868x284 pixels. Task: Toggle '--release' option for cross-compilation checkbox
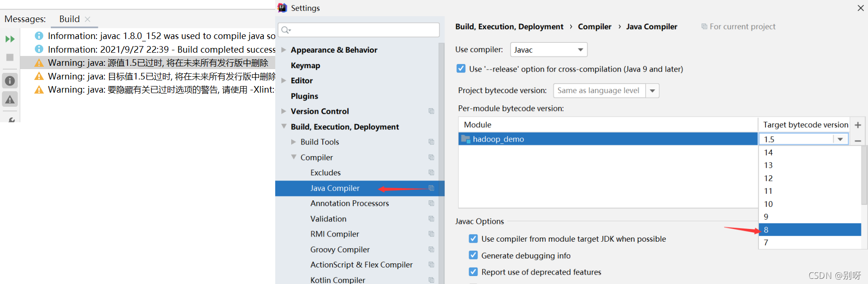pyautogui.click(x=461, y=69)
